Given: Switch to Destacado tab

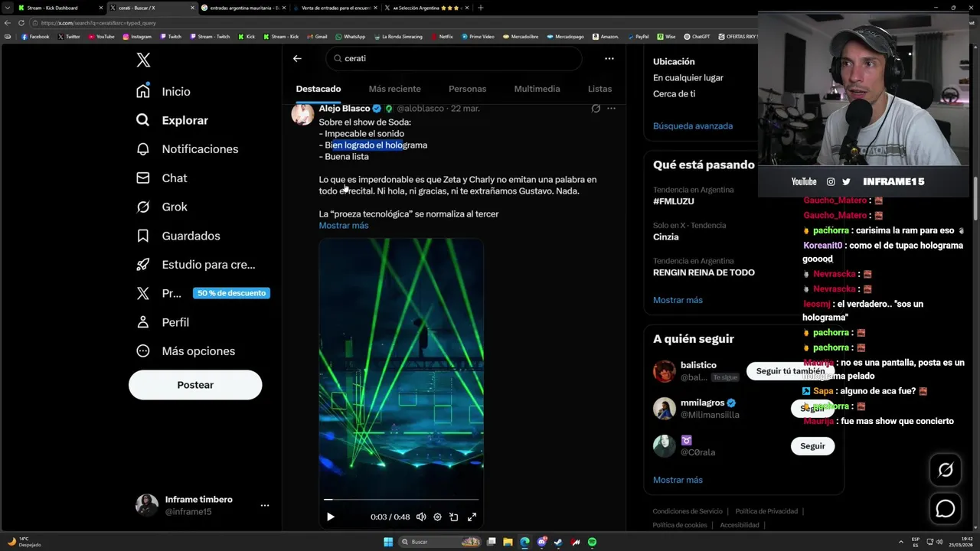Looking at the screenshot, I should [x=318, y=89].
